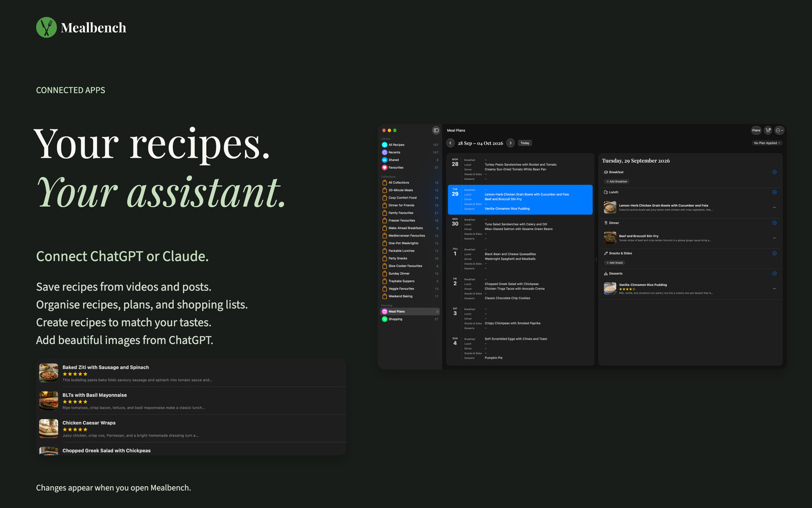Open the circled ellipsis menu in the toolbar
Screen dimensions: 812x508
tap(780, 131)
